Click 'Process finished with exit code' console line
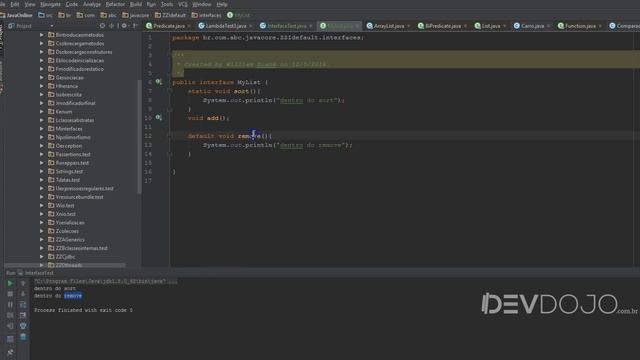Screen dimensions: 640x360 point(83,310)
